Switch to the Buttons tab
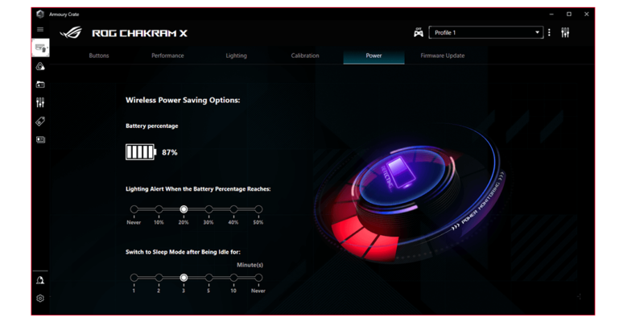 (x=99, y=56)
